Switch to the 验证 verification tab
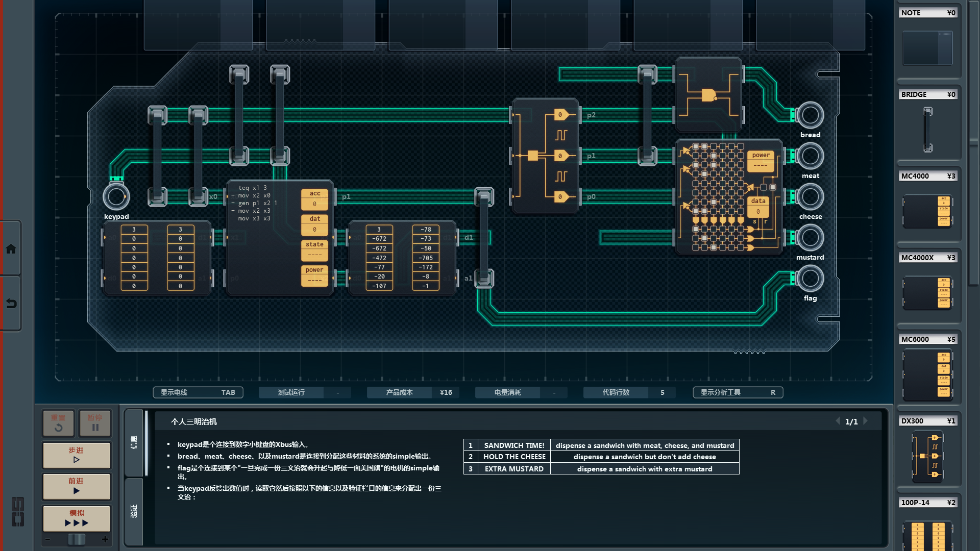The width and height of the screenshot is (980, 551). pos(134,511)
